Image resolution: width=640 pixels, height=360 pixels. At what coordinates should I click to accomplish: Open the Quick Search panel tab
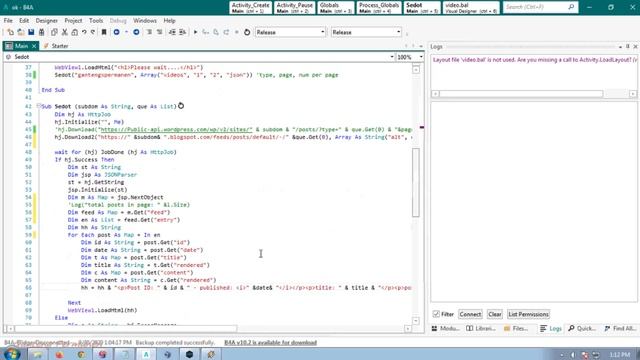pos(582,328)
